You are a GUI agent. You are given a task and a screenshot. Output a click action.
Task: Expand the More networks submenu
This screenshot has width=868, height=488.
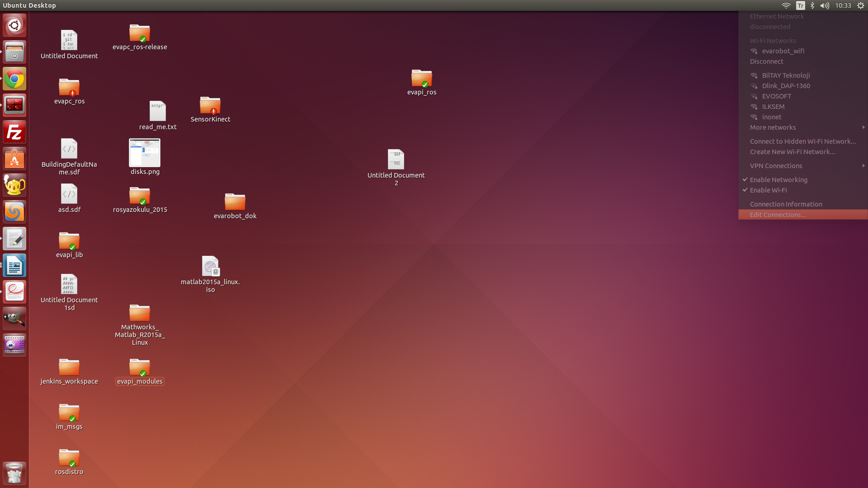(773, 127)
